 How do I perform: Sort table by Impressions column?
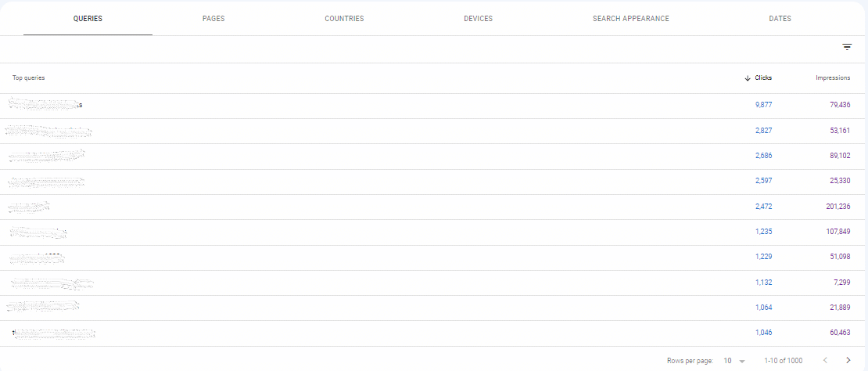(x=833, y=78)
